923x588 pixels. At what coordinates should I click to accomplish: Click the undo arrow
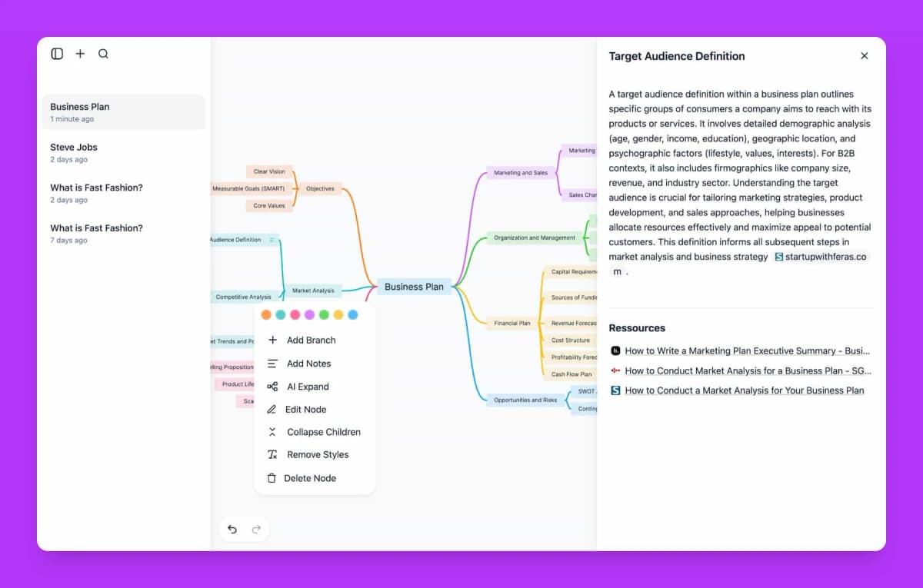point(232,529)
